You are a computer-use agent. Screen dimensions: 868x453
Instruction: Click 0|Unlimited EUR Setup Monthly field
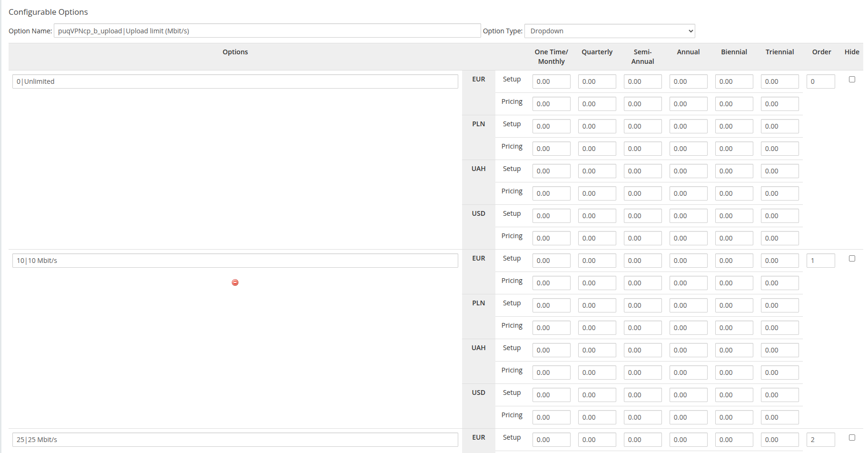(552, 81)
